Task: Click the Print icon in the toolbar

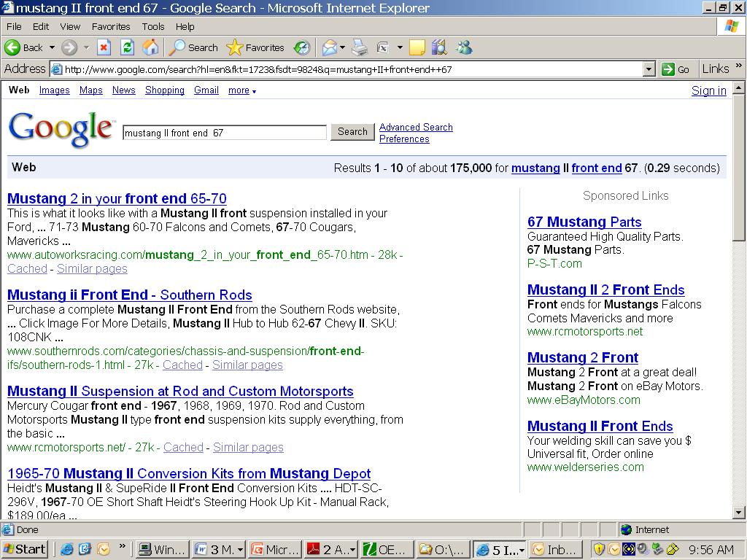Action: (359, 47)
